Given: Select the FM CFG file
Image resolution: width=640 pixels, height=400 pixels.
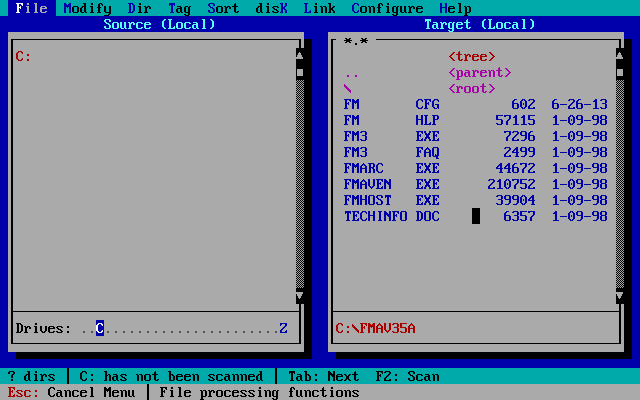Looking at the screenshot, I should [476, 104].
